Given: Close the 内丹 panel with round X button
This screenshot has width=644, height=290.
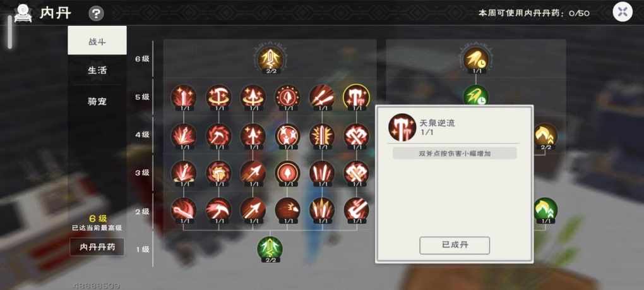Looking at the screenshot, I should point(623,12).
